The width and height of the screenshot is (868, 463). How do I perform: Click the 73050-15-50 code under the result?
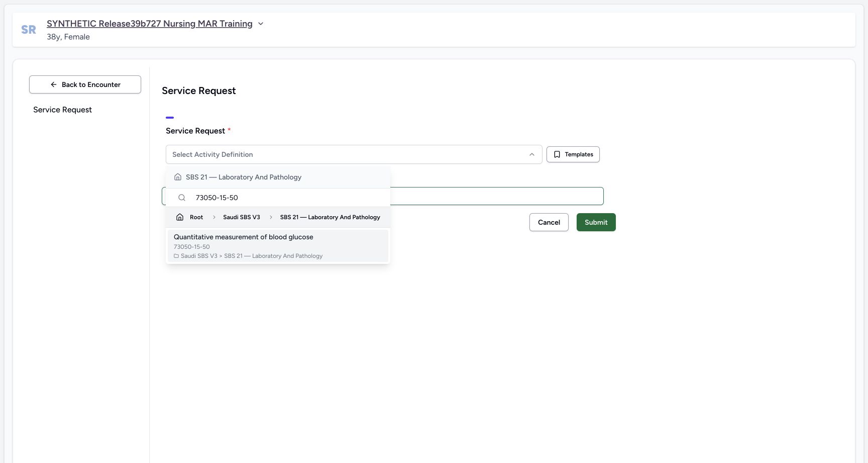tap(192, 247)
